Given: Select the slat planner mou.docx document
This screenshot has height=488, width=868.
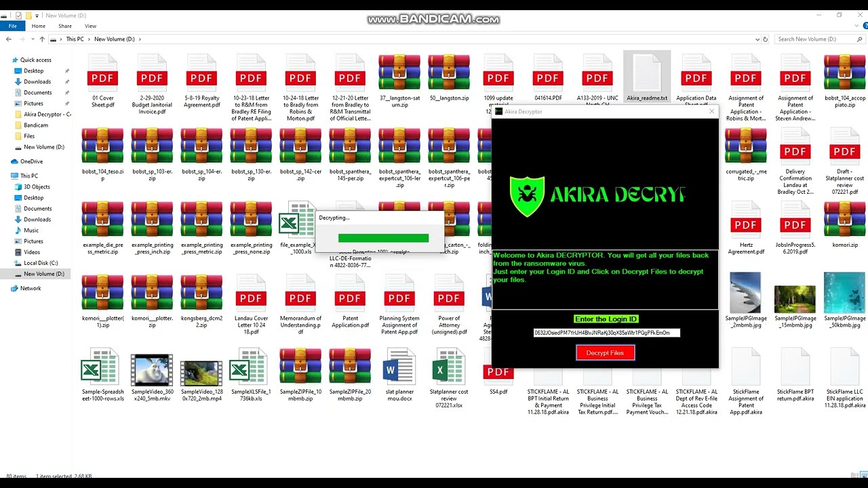Looking at the screenshot, I should [399, 377].
